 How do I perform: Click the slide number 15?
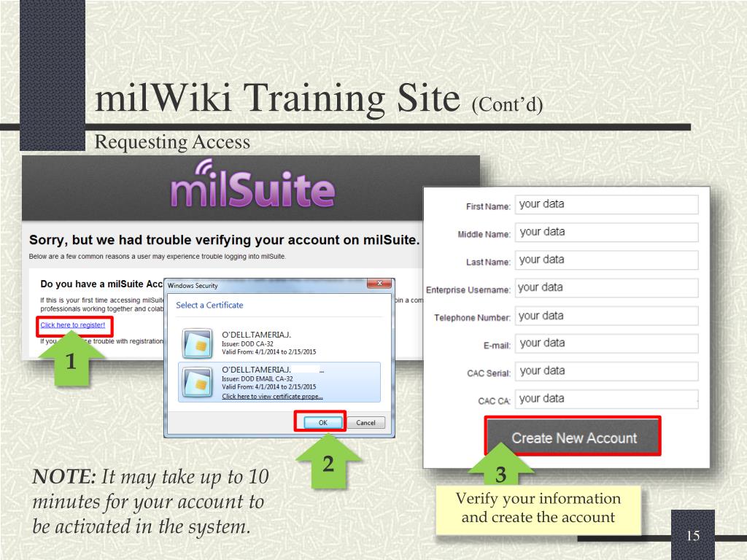click(693, 536)
